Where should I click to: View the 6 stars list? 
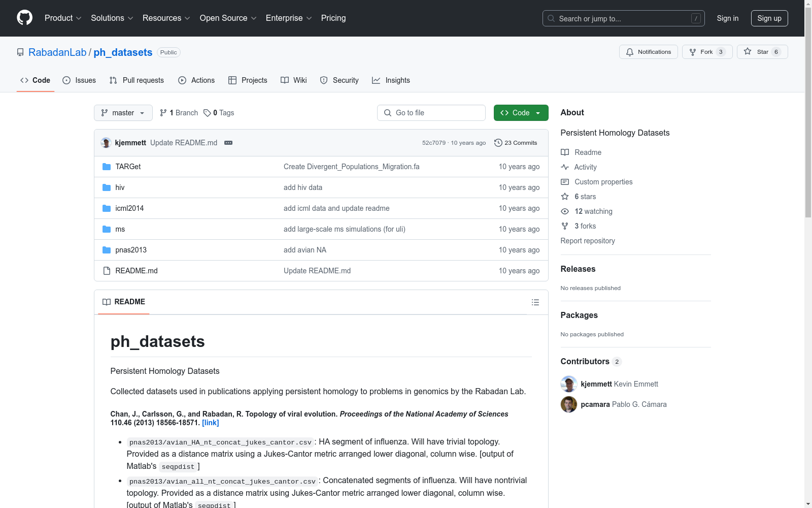[x=579, y=197]
